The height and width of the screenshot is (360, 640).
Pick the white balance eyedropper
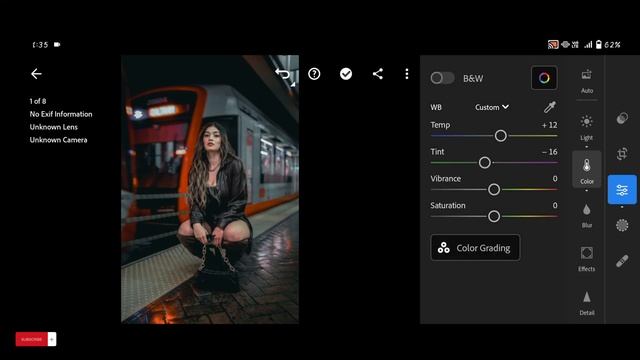pos(550,107)
